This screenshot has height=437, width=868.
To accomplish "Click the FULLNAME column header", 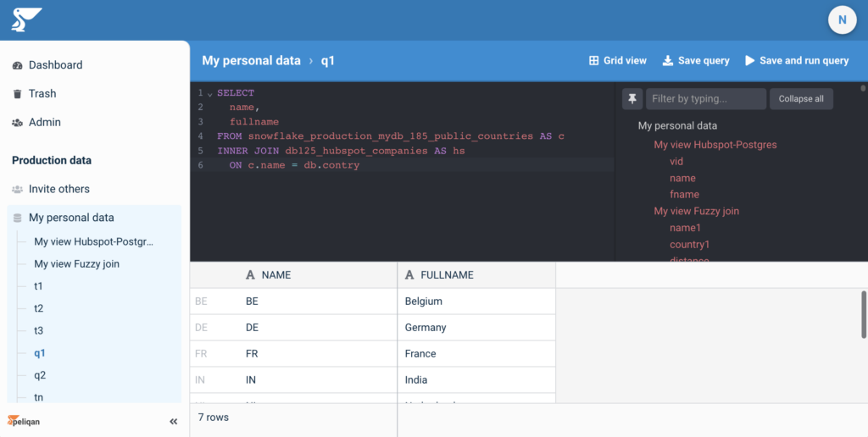I will tap(476, 275).
